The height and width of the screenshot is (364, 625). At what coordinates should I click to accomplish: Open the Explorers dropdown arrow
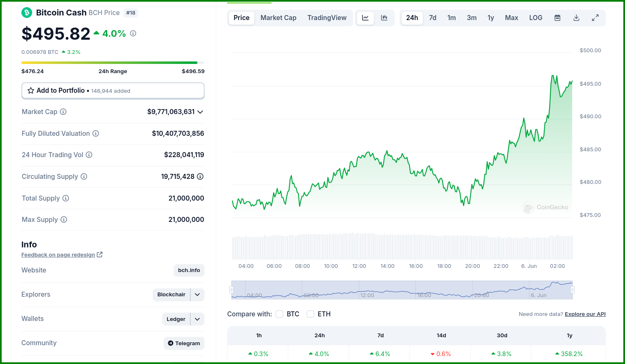[197, 295]
